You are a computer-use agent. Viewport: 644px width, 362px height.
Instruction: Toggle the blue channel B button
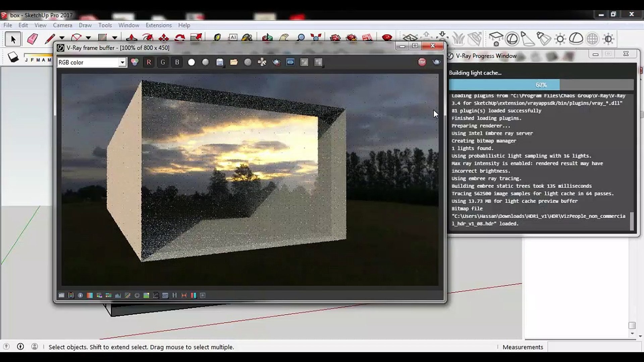(x=177, y=62)
